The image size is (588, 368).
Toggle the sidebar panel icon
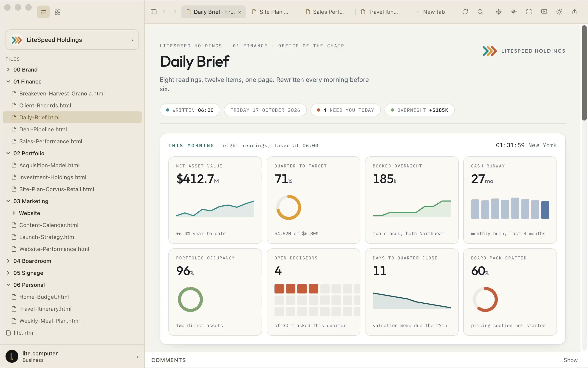click(154, 12)
